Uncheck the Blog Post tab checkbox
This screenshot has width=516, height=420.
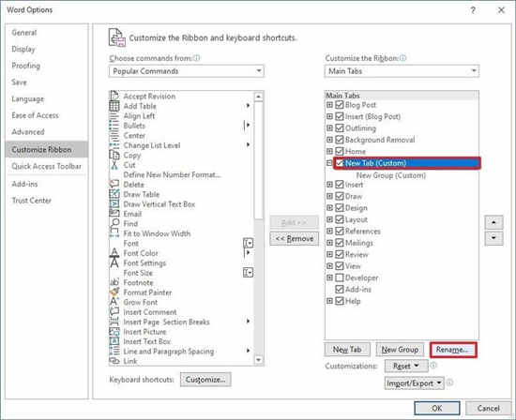click(x=340, y=105)
